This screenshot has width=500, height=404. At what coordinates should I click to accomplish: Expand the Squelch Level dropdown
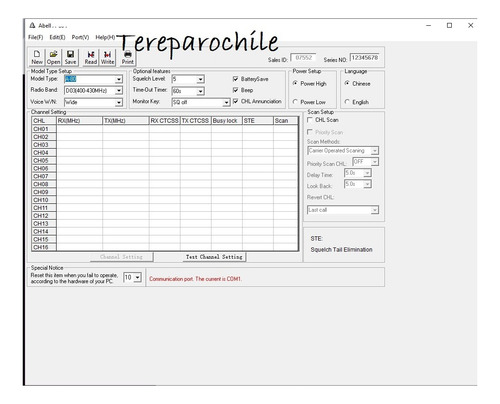pos(200,79)
